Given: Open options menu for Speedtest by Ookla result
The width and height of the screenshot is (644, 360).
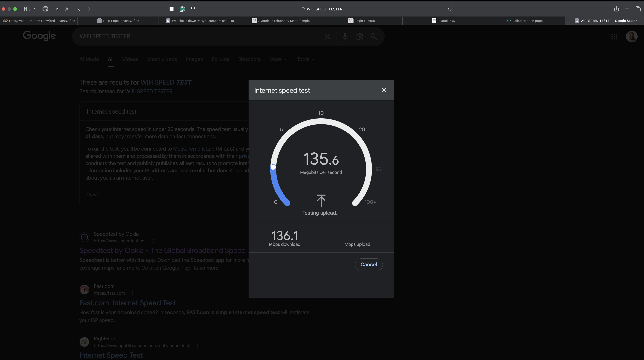Looking at the screenshot, I should click(153, 241).
